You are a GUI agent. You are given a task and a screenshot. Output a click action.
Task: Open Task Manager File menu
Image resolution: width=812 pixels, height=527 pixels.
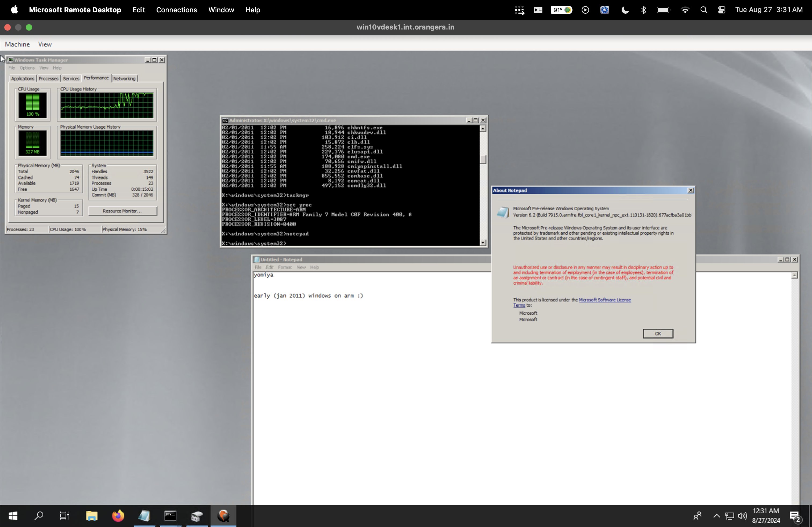(x=11, y=68)
